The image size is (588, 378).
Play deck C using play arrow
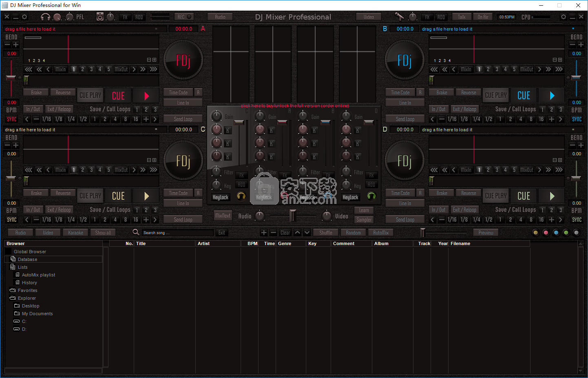[146, 196]
